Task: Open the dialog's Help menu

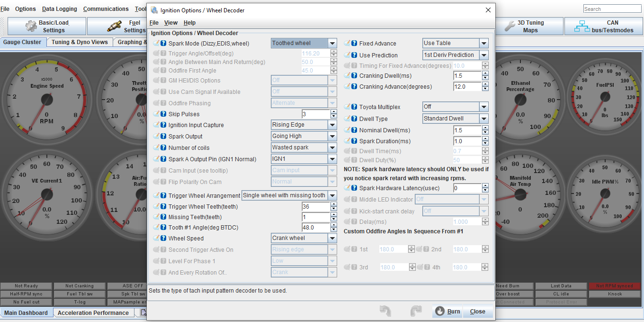Action: click(189, 23)
